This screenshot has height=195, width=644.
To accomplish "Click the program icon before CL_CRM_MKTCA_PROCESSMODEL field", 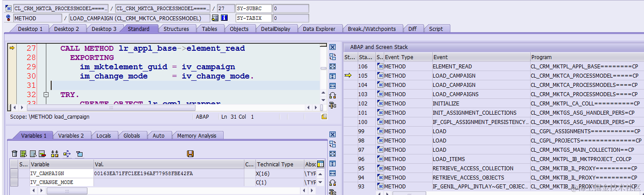I will pos(8,8).
